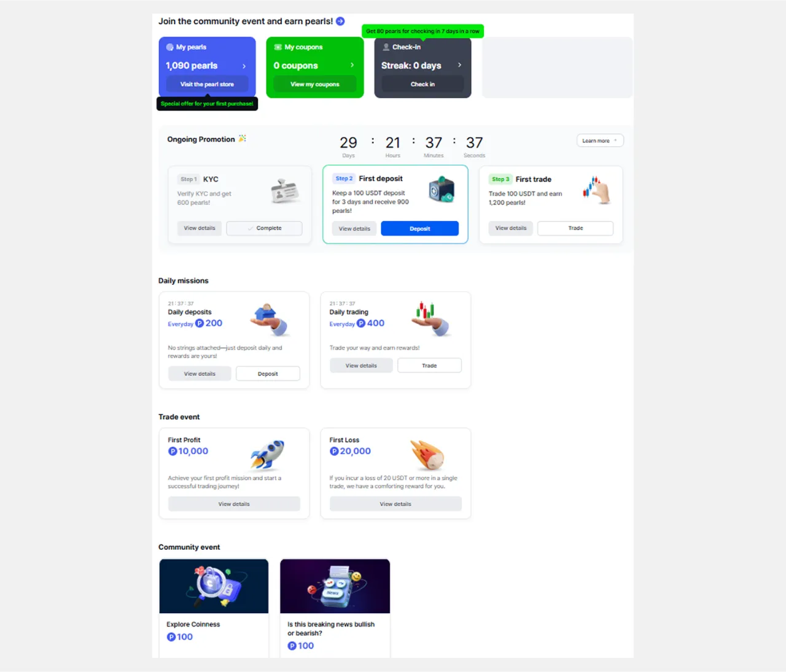
Task: Click the Daily deposits house icon
Action: tap(269, 320)
